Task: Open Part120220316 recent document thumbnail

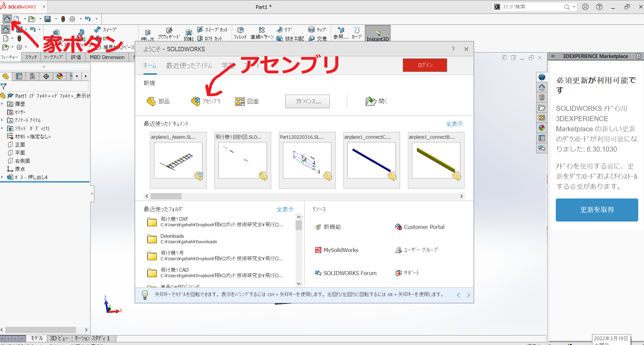Action: [x=307, y=160]
